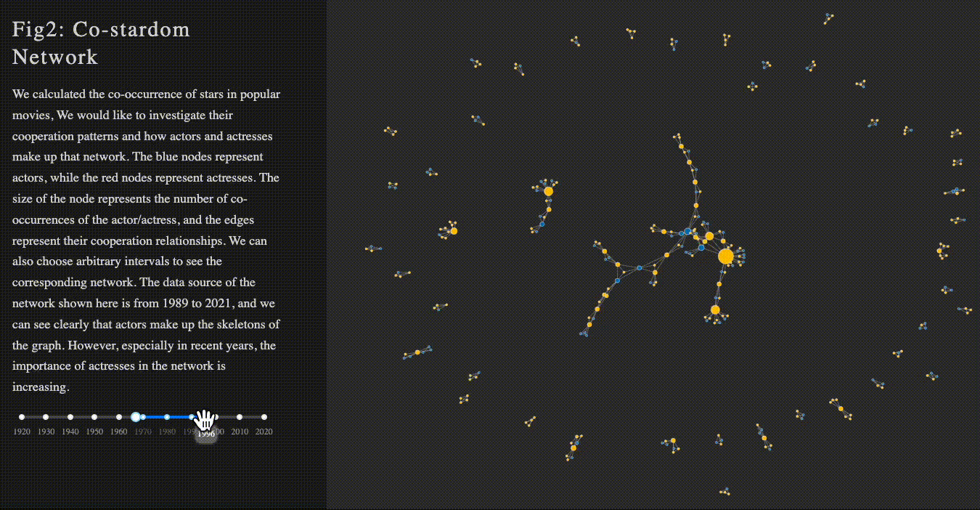The width and height of the screenshot is (980, 510).
Task: Choose the 1950 point on the timeline
Action: [x=94, y=417]
